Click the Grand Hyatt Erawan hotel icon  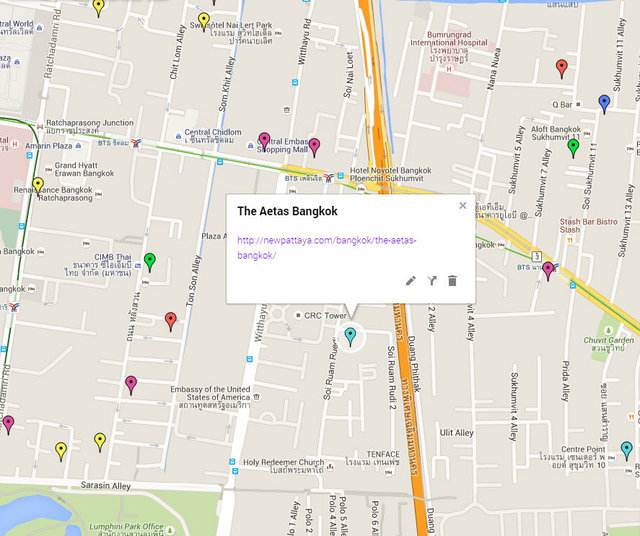pyautogui.click(x=49, y=169)
